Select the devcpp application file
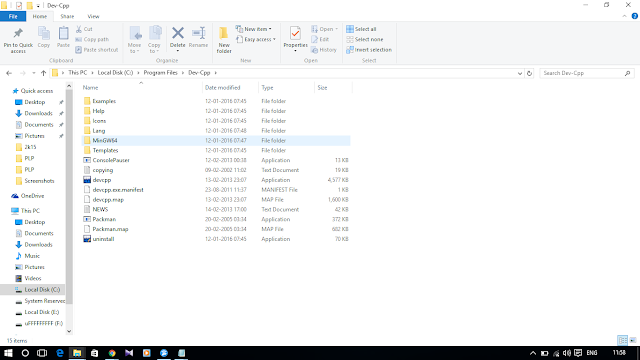This screenshot has height=360, width=640. 216,180
